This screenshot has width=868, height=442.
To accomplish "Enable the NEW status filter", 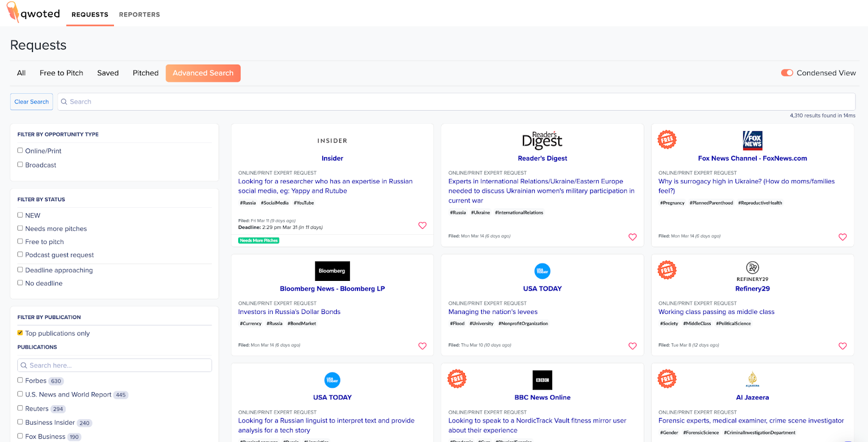I will pyautogui.click(x=20, y=215).
